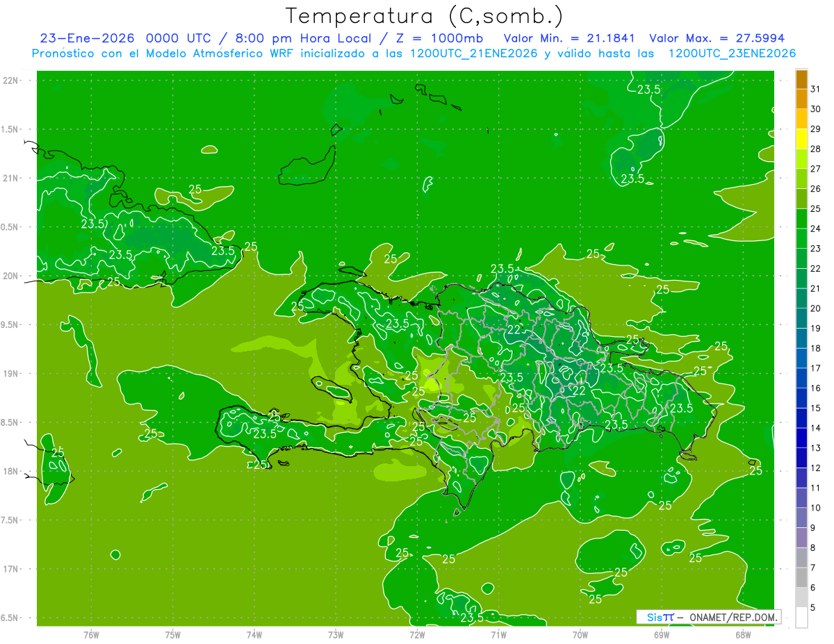The width and height of the screenshot is (834, 644).
Task: Click the "31" label on the color scale
Action: pos(815,89)
